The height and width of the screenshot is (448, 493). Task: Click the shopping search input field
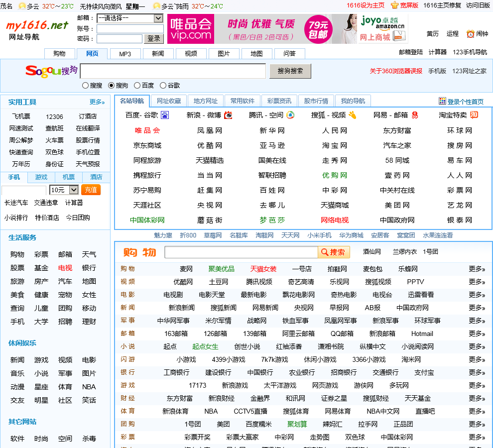coord(241,252)
